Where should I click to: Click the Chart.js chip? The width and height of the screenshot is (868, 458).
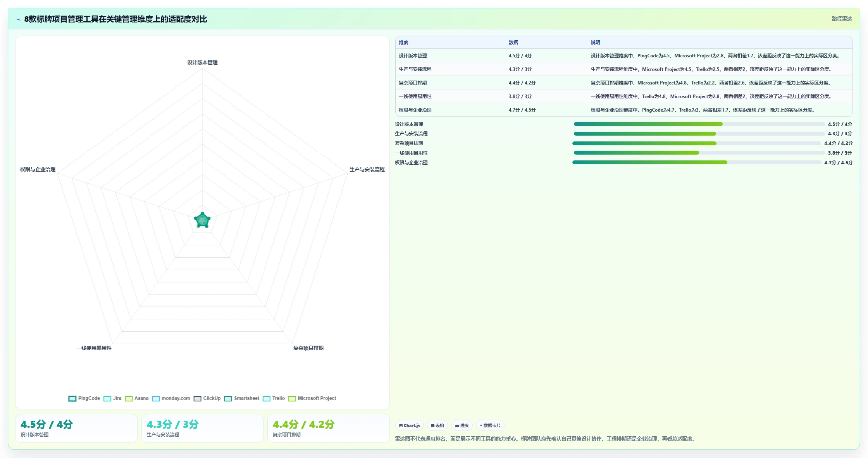tap(410, 425)
